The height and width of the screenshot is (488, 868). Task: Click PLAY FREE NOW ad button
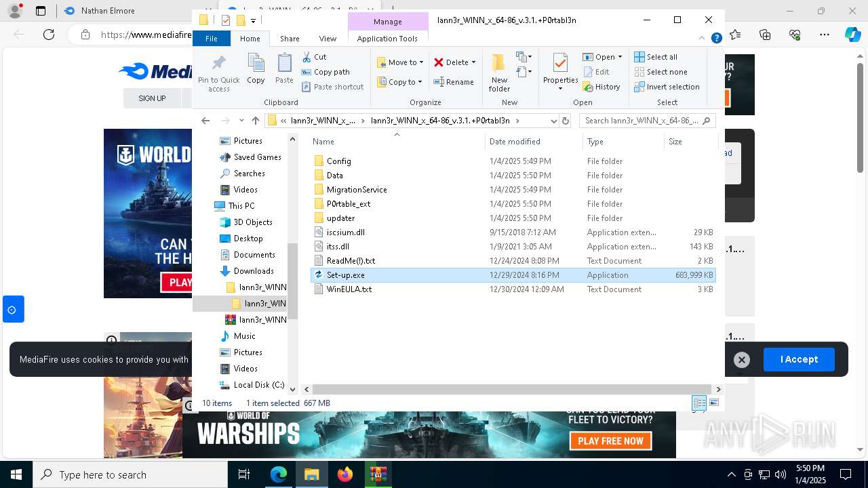point(611,441)
